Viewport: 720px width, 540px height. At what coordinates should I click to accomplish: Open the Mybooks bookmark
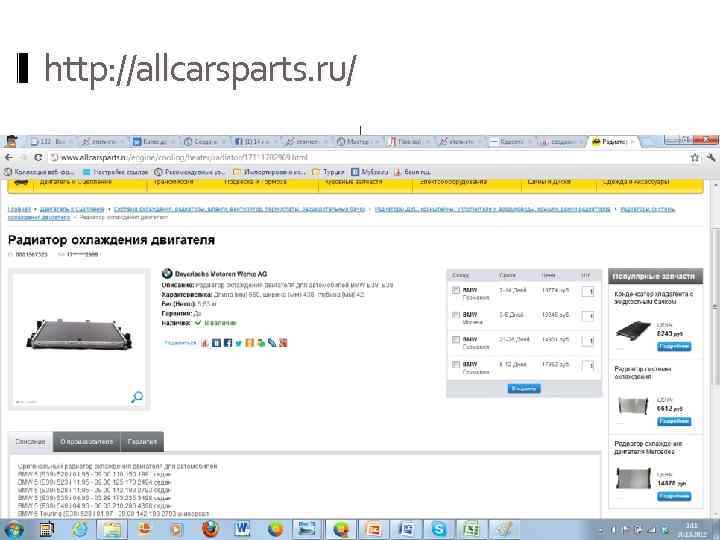(370, 172)
